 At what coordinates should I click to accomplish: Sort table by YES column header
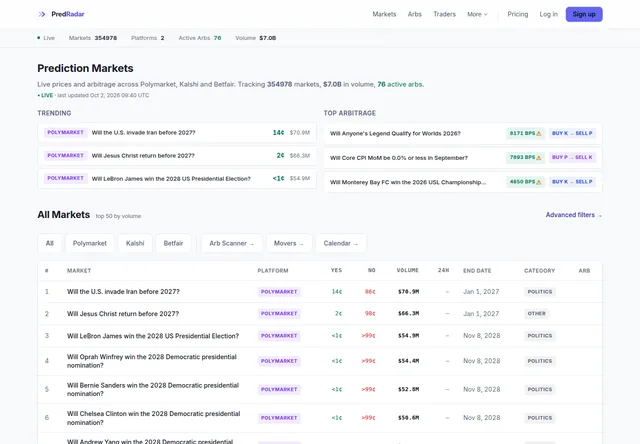pyautogui.click(x=336, y=270)
